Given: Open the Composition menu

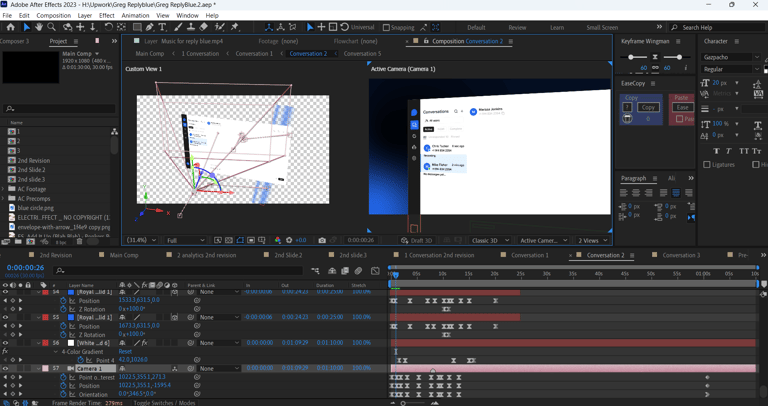Looking at the screenshot, I should pyautogui.click(x=53, y=16).
